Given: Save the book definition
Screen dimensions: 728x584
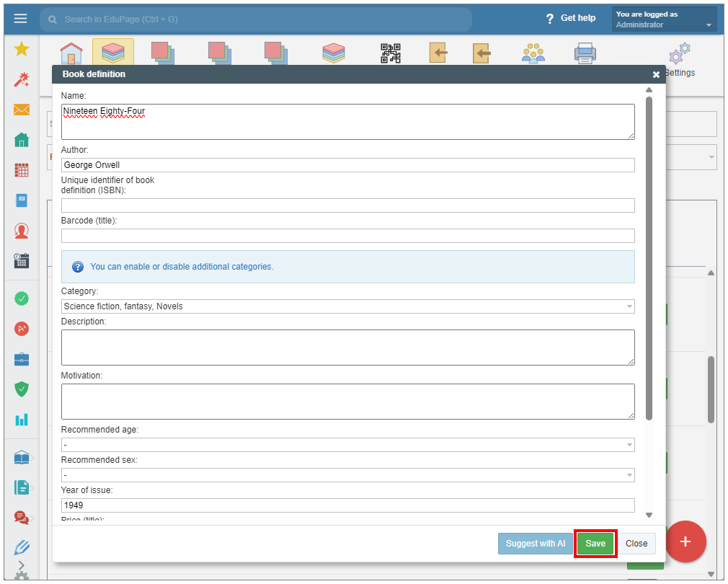Looking at the screenshot, I should pos(595,544).
